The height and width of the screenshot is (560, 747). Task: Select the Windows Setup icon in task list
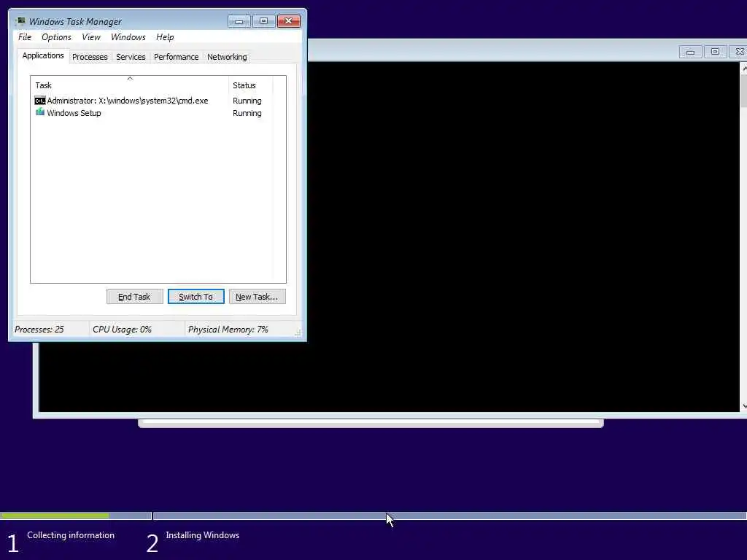point(40,112)
